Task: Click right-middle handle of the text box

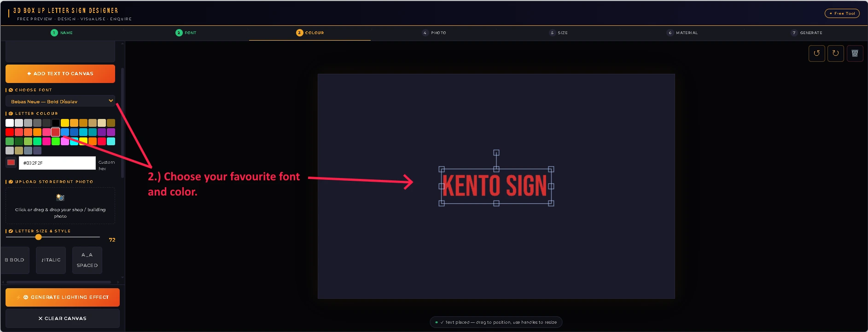Action: point(551,186)
